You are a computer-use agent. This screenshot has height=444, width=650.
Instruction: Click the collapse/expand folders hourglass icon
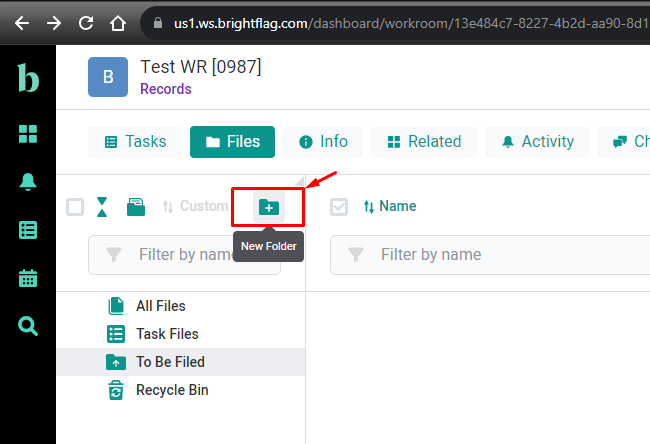pos(102,207)
